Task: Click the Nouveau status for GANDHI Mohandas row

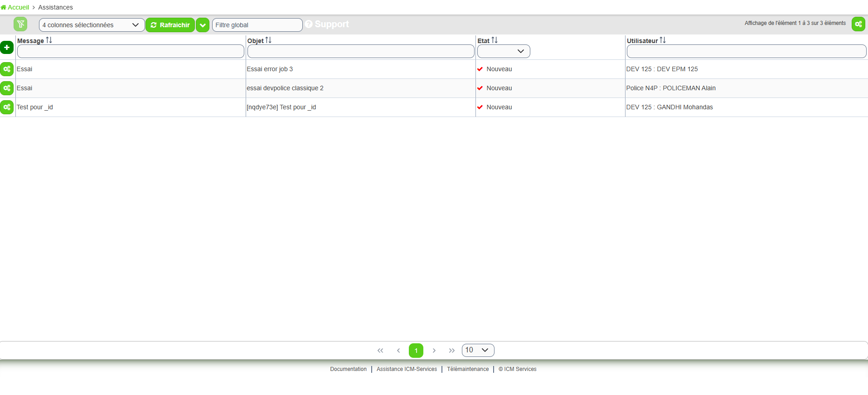Action: tap(499, 107)
